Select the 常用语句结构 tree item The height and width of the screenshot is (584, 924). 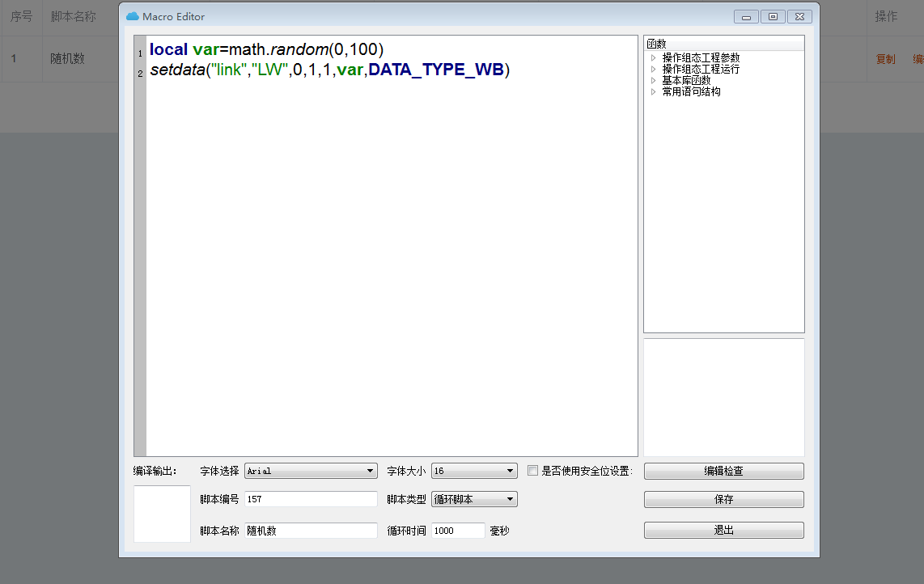pyautogui.click(x=691, y=91)
